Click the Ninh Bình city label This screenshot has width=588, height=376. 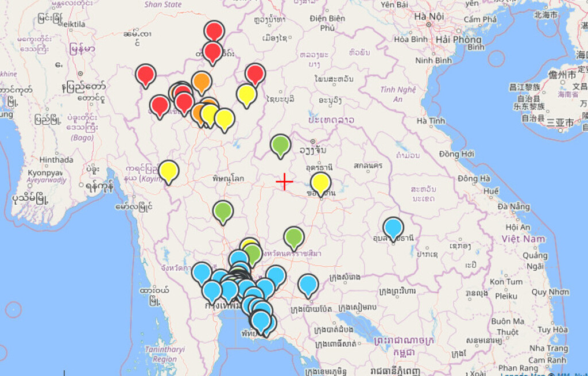point(434,60)
